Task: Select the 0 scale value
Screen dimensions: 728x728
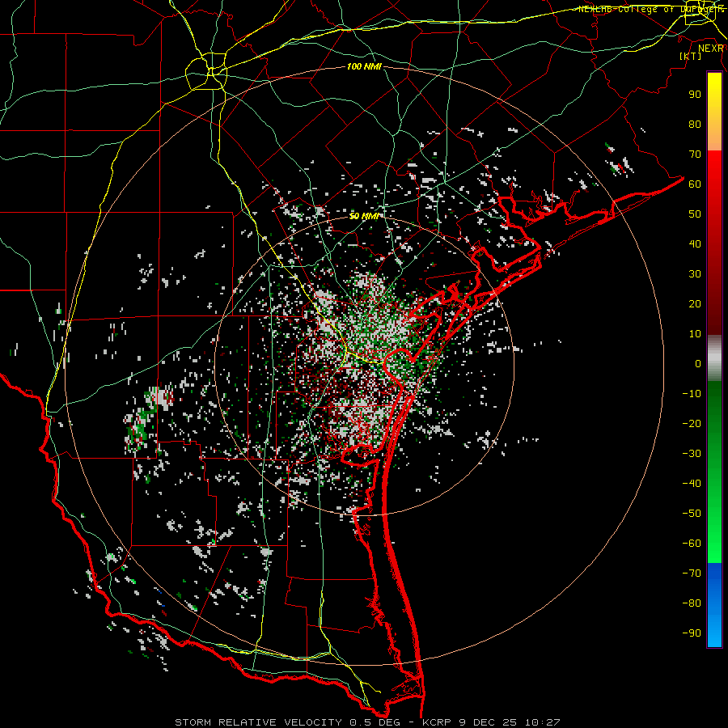Action: pyautogui.click(x=698, y=363)
